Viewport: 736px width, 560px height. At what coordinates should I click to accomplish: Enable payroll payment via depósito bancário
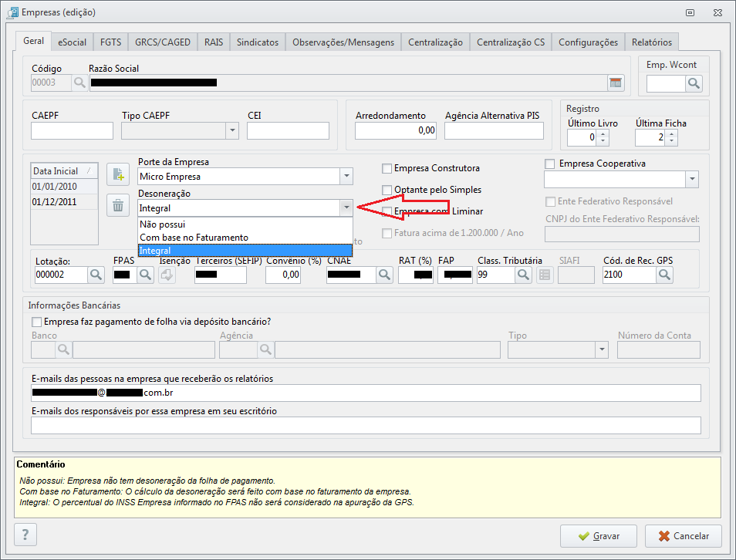coord(36,322)
